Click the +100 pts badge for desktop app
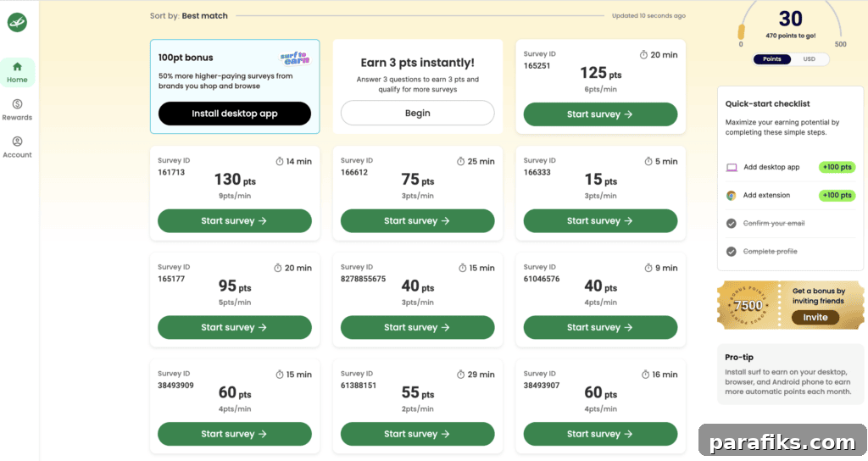The image size is (868, 461). tap(837, 167)
